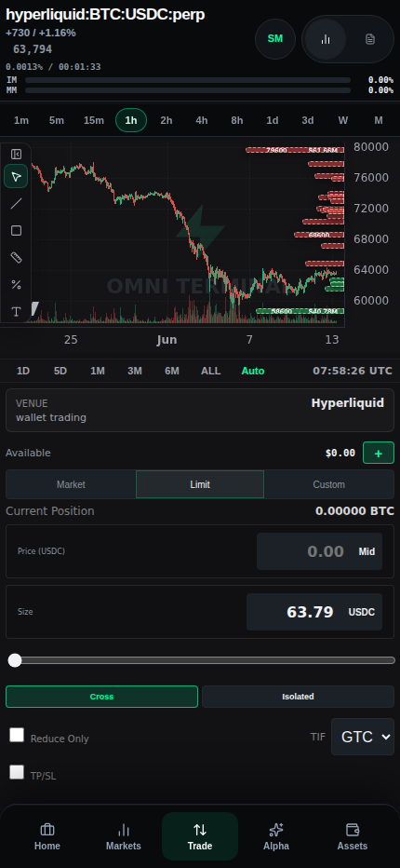Open Markets in bottom navigation
The image size is (400, 868).
[124, 836]
